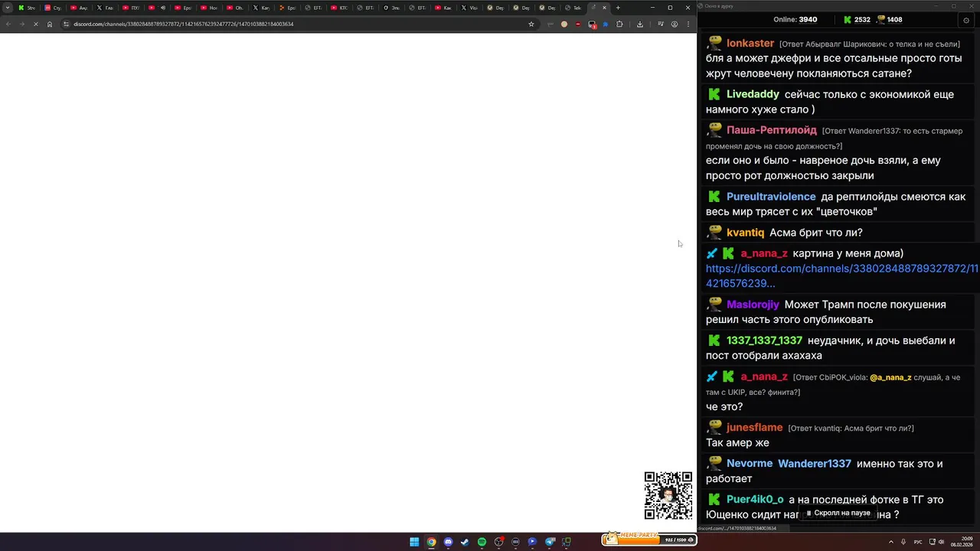Viewport: 980px width, 551px height.
Task: Click the 'Online: 3940' counter
Action: pyautogui.click(x=795, y=19)
